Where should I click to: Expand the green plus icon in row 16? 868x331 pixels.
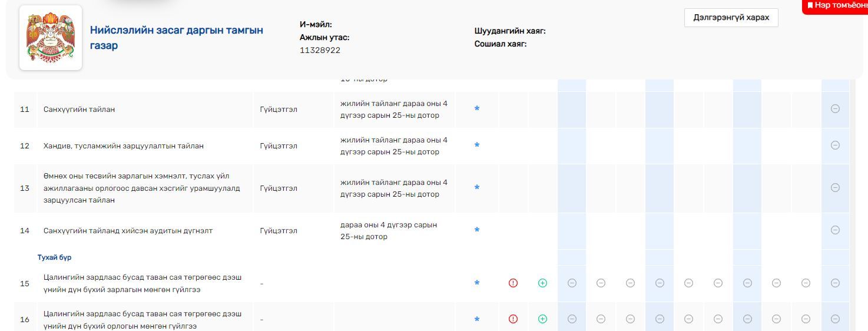coord(542,319)
